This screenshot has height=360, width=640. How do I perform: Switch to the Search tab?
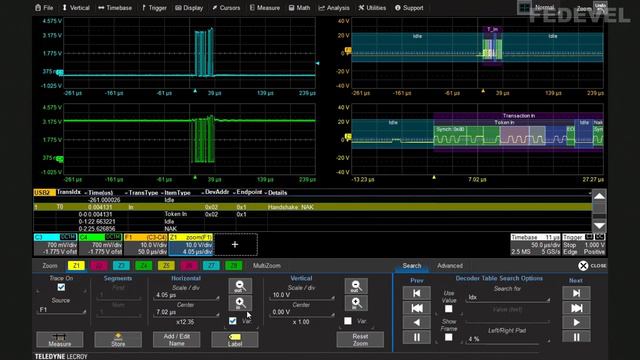click(411, 266)
